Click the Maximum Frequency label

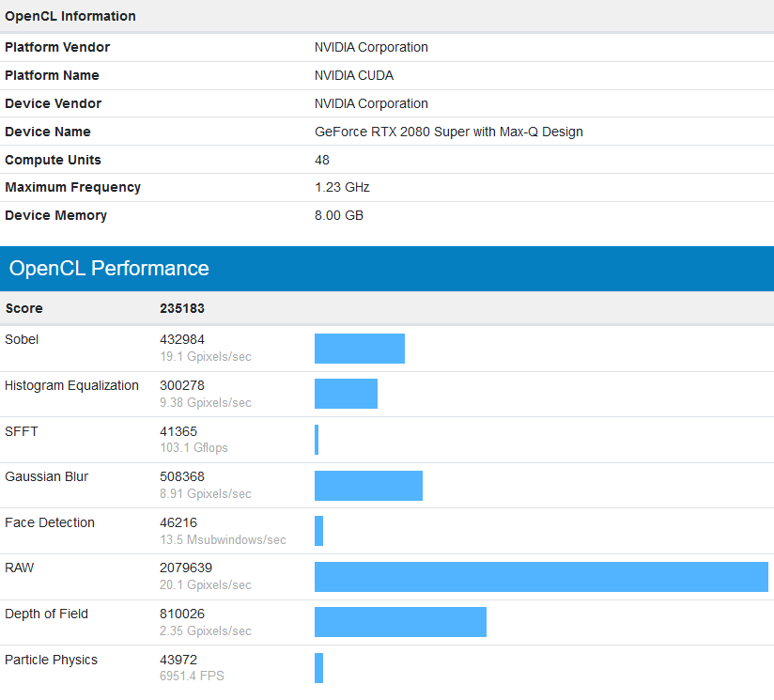[72, 188]
